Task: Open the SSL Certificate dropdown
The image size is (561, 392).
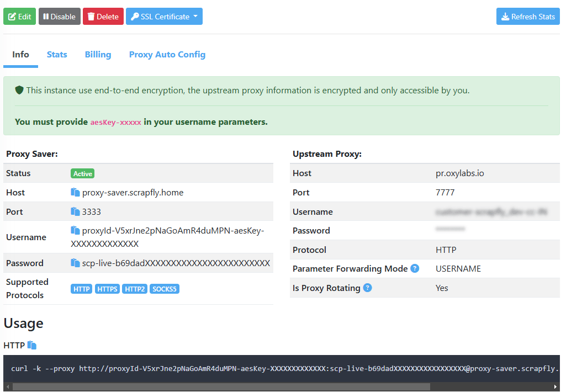Action: pyautogui.click(x=164, y=16)
